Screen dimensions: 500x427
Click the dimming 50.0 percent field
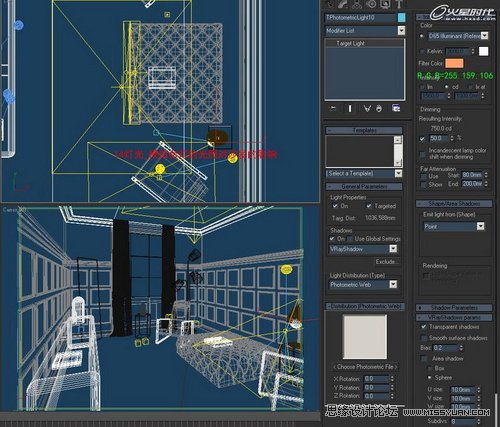click(439, 138)
